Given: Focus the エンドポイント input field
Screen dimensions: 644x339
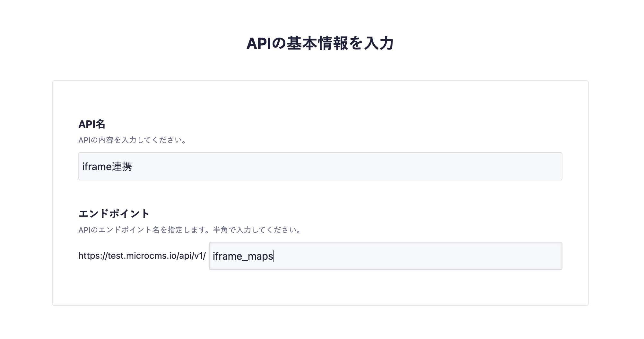Looking at the screenshot, I should 385,256.
